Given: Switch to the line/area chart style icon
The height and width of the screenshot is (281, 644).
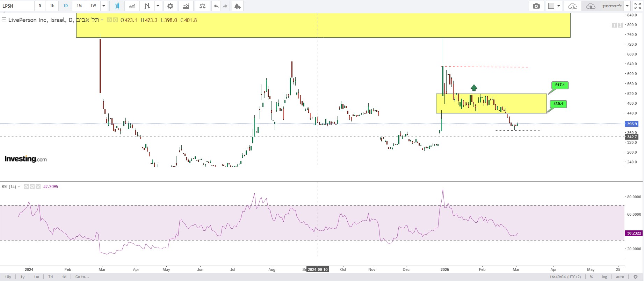Looking at the screenshot, I should tap(132, 6).
